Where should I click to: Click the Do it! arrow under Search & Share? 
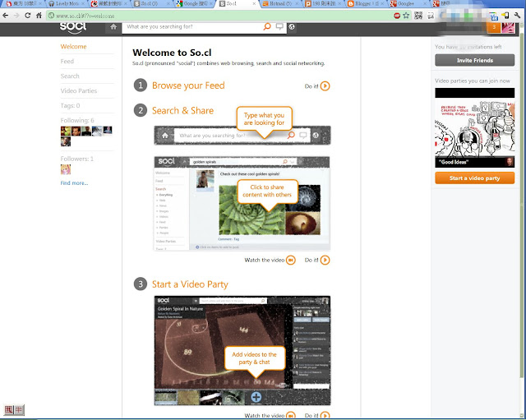pyautogui.click(x=325, y=260)
